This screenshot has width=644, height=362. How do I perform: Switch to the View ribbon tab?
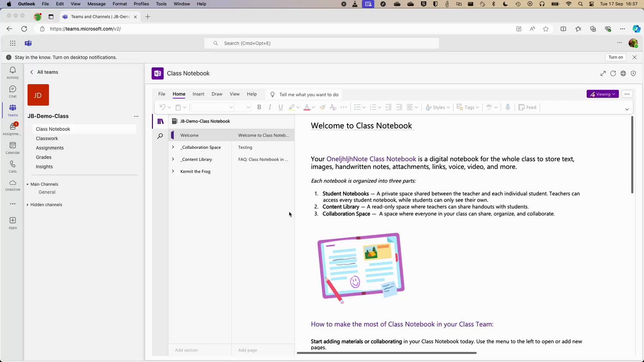234,94
